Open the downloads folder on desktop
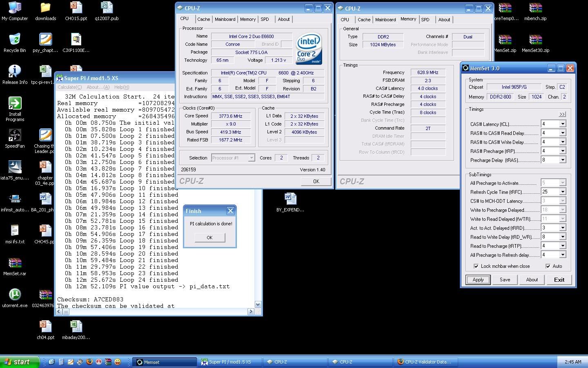 click(x=45, y=11)
